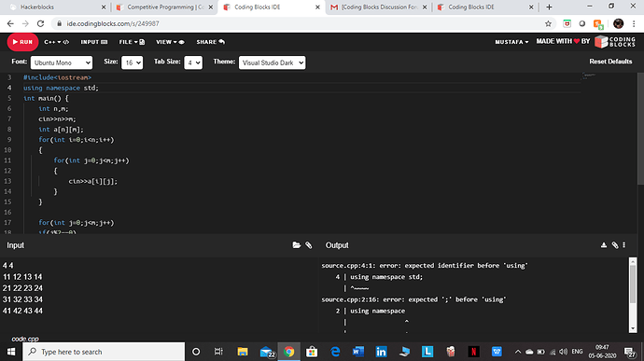Open Task View on taskbar
Screen dimensions: 644x361
pyautogui.click(x=218, y=352)
